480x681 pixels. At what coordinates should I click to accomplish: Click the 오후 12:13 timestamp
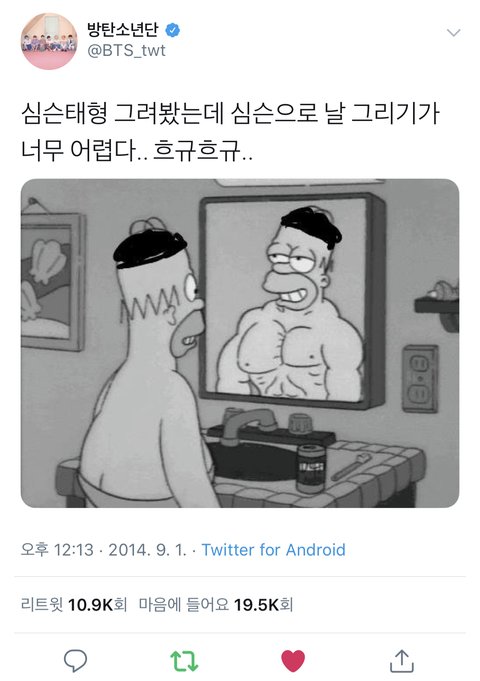(x=57, y=550)
